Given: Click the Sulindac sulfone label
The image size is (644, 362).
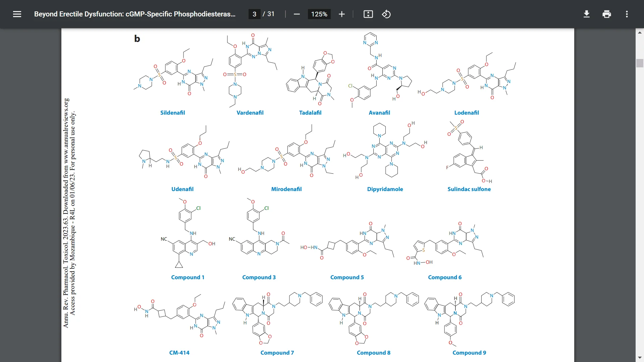Looking at the screenshot, I should (x=469, y=189).
